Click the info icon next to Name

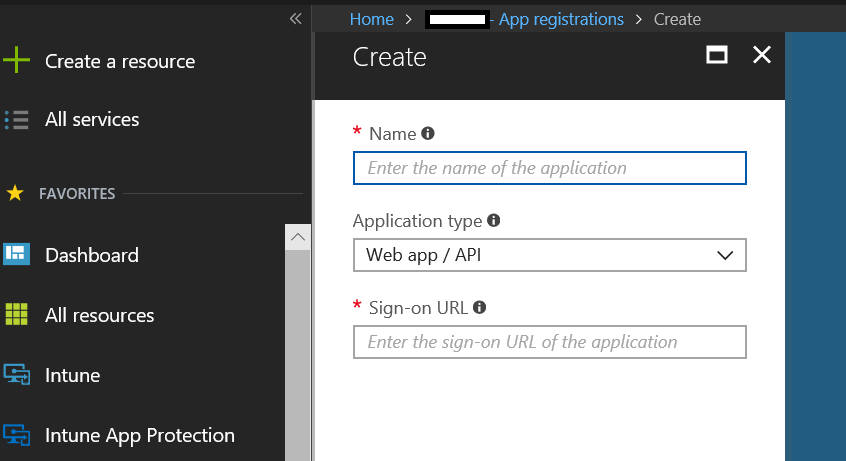[428, 133]
